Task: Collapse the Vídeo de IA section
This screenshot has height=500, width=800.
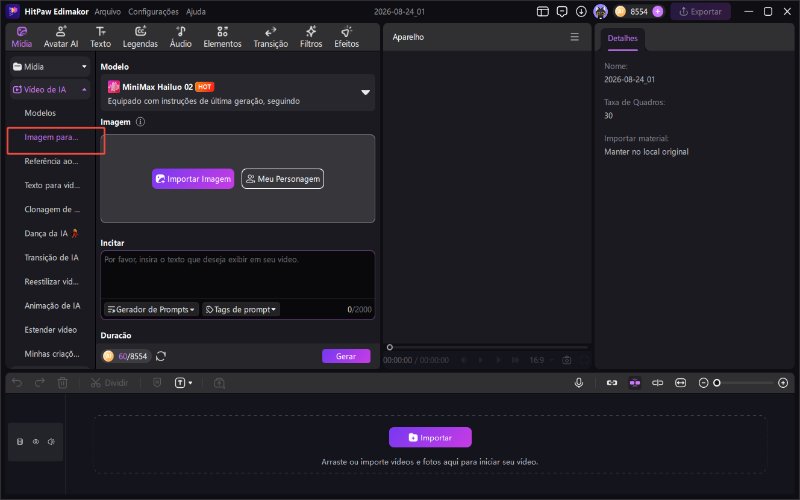Action: (50, 90)
